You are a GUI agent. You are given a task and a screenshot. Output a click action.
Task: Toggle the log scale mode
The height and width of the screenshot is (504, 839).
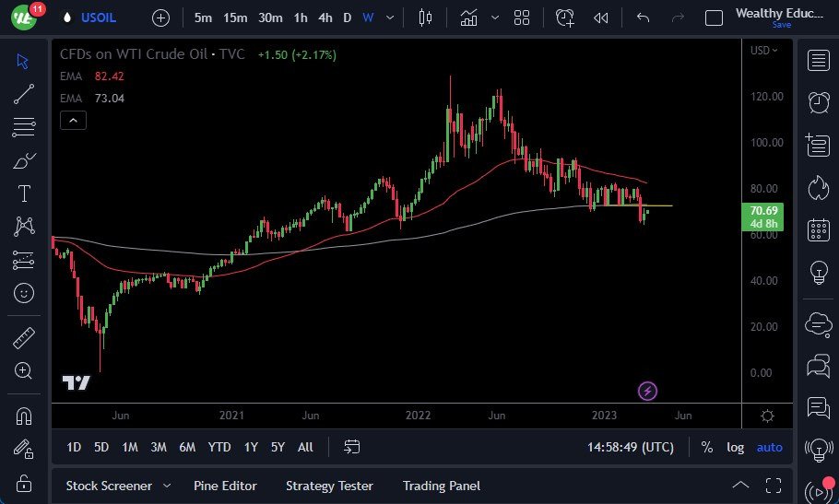tap(735, 448)
